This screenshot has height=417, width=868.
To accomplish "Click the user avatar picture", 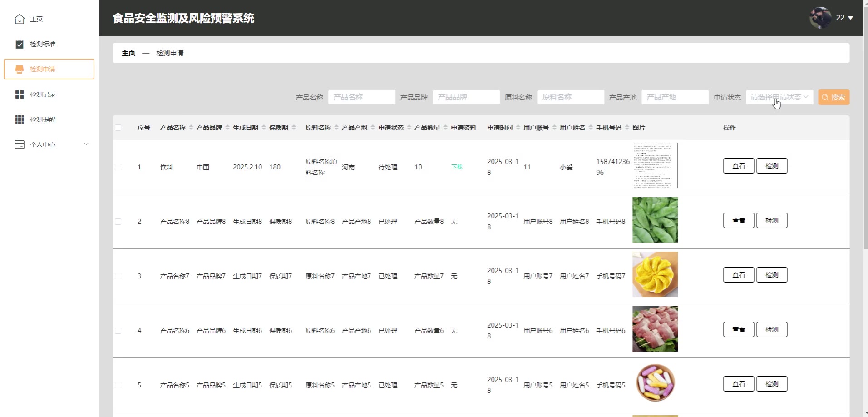I will [820, 18].
